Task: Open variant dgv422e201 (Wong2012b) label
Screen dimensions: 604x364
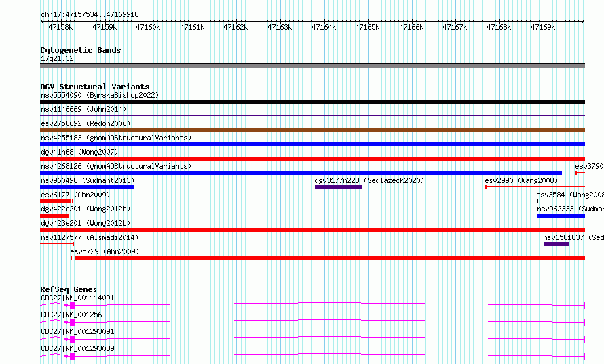Action: (86, 209)
